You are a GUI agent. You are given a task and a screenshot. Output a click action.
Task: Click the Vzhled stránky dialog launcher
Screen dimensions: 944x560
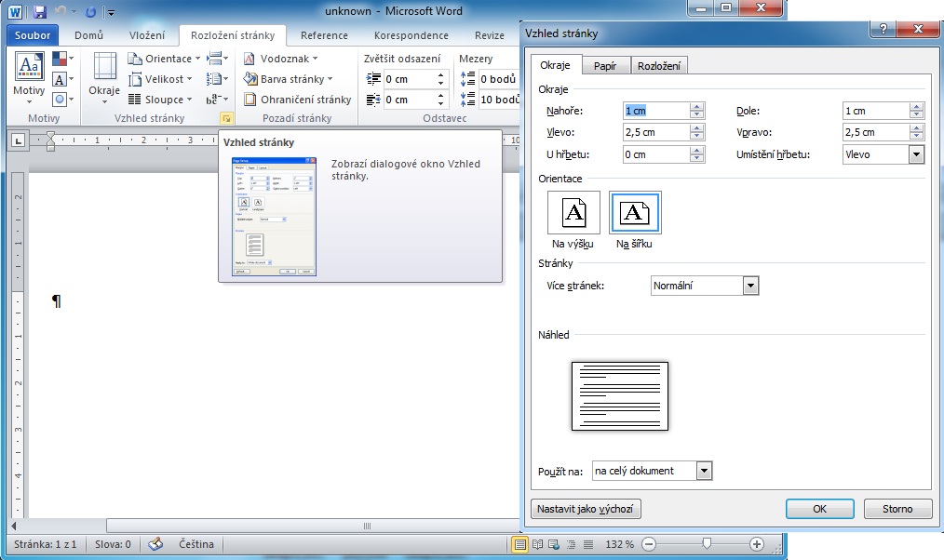click(x=224, y=119)
